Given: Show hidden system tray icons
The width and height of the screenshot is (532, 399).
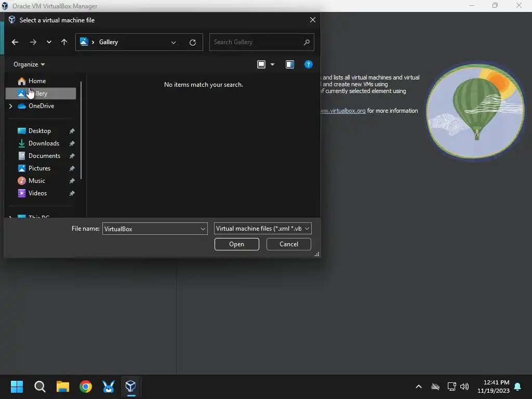Looking at the screenshot, I should click(x=419, y=387).
